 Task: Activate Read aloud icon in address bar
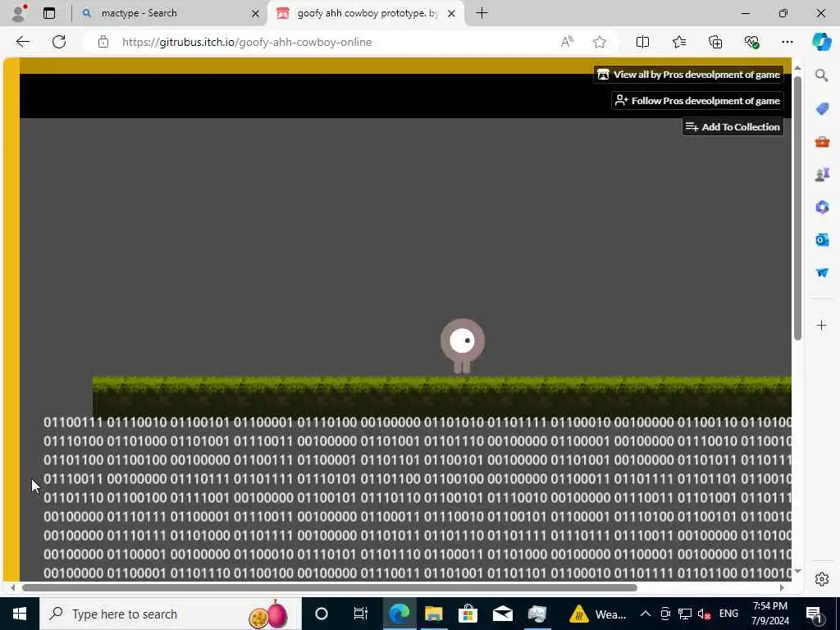pyautogui.click(x=567, y=42)
